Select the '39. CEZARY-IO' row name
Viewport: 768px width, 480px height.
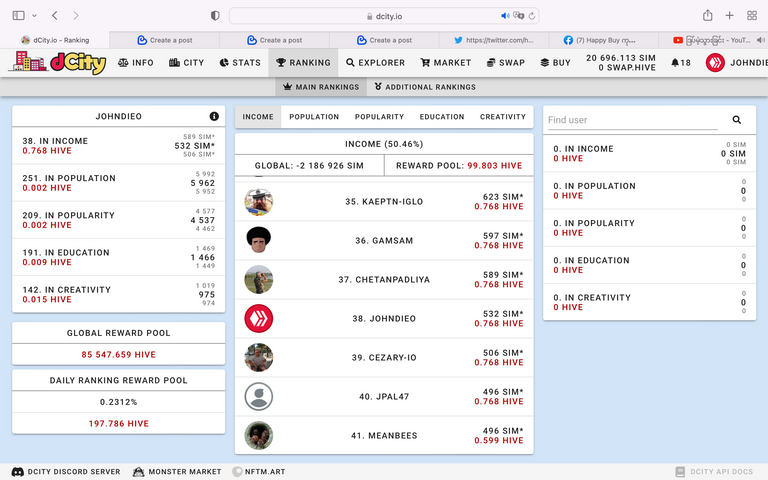pyautogui.click(x=384, y=358)
